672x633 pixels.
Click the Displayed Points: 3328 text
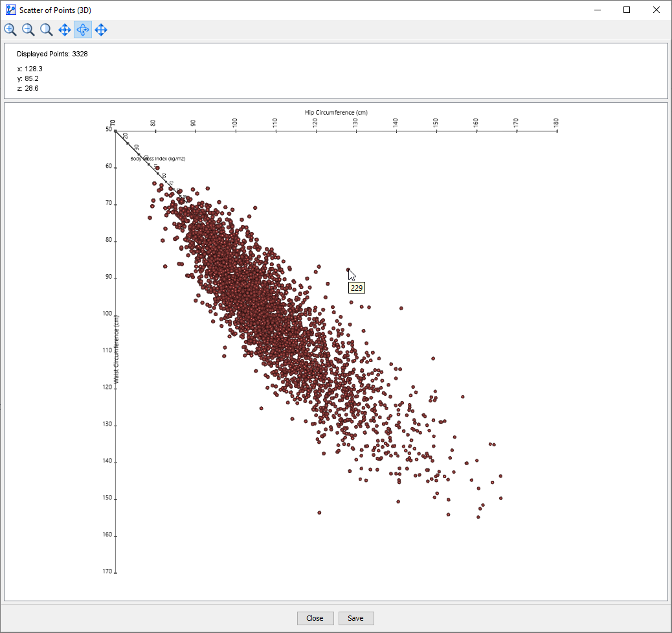point(52,54)
